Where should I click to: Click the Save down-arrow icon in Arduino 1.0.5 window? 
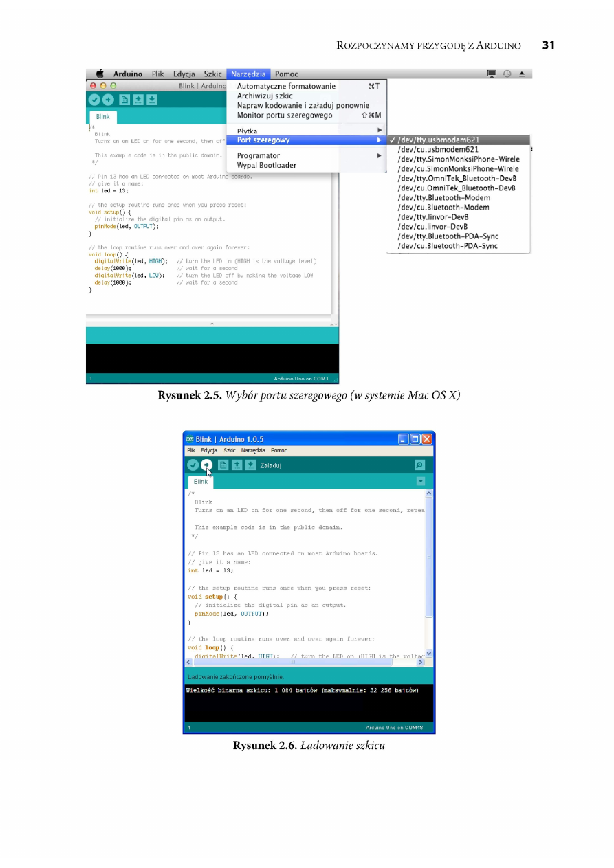point(250,465)
